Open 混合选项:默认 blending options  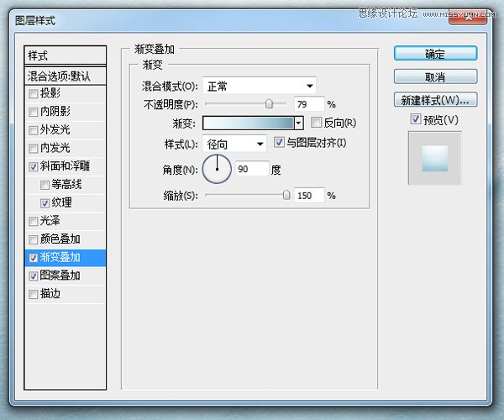point(66,76)
